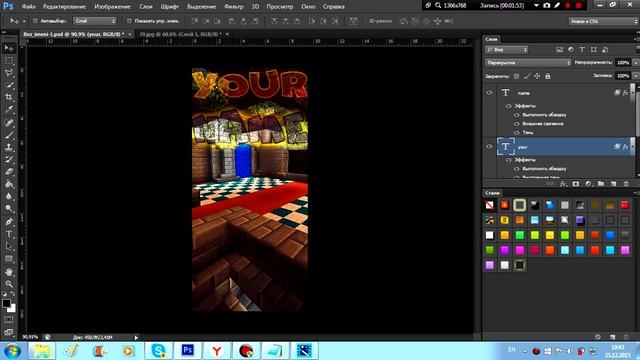Select the Paint Bucket tool
The height and width of the screenshot is (360, 640).
(x=9, y=184)
